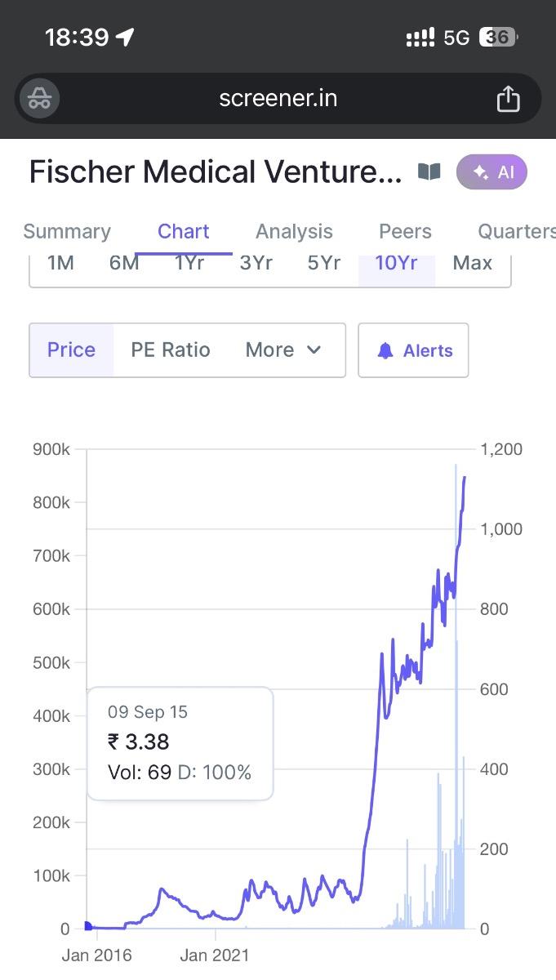The height and width of the screenshot is (980, 556).
Task: Open the book icon beside company name
Action: [429, 171]
